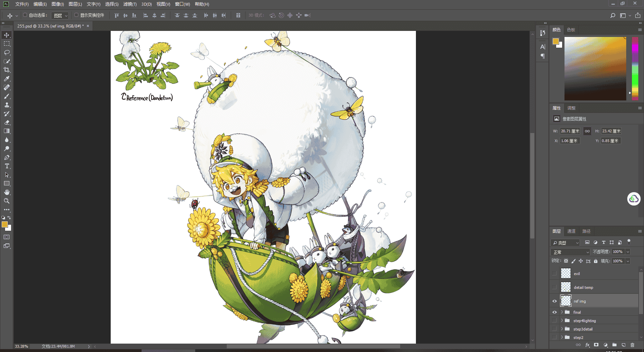Click the foreground color swatch in toolbar

pyautogui.click(x=5, y=224)
